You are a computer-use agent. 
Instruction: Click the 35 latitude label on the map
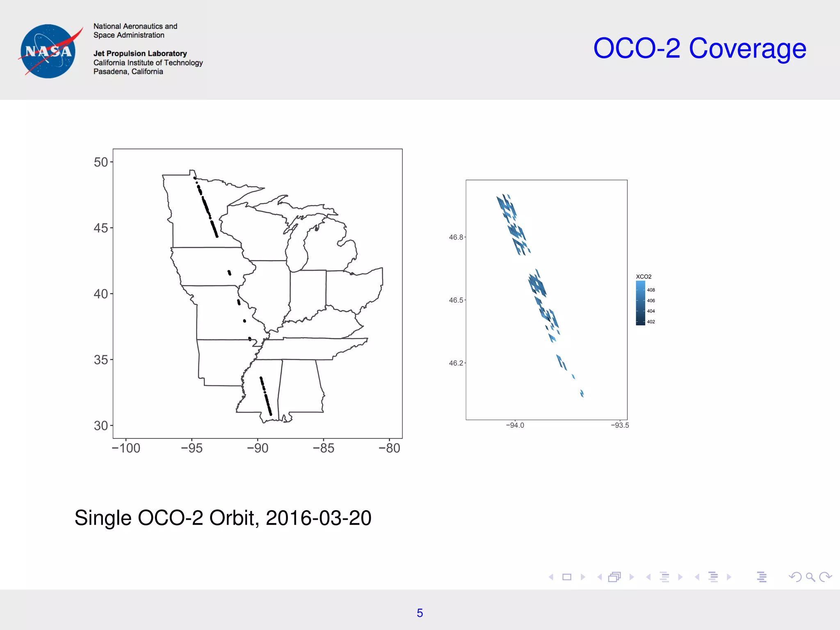[x=101, y=360]
